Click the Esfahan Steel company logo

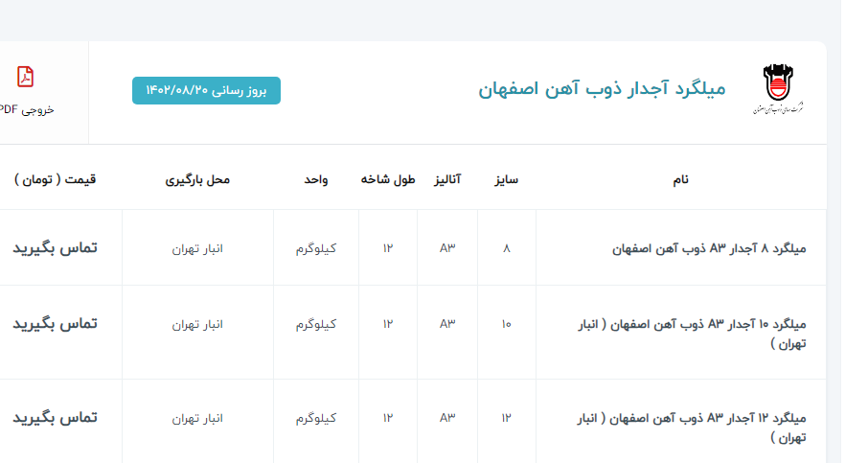pos(778,90)
